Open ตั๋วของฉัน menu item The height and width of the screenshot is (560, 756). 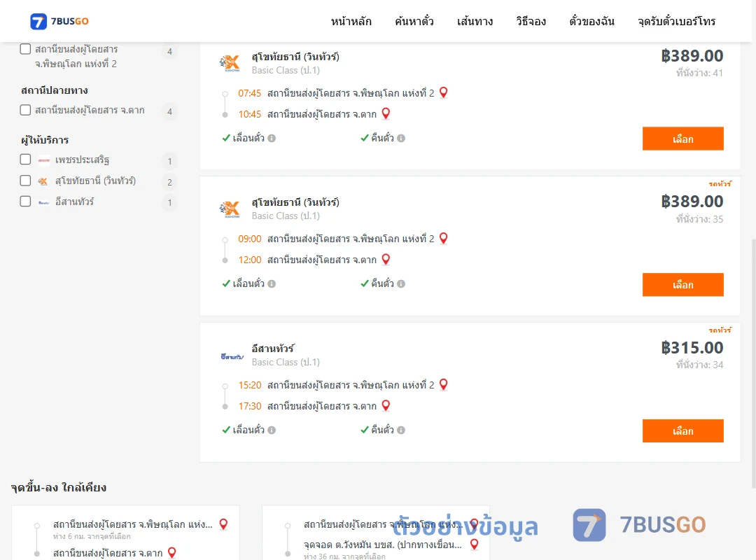591,21
